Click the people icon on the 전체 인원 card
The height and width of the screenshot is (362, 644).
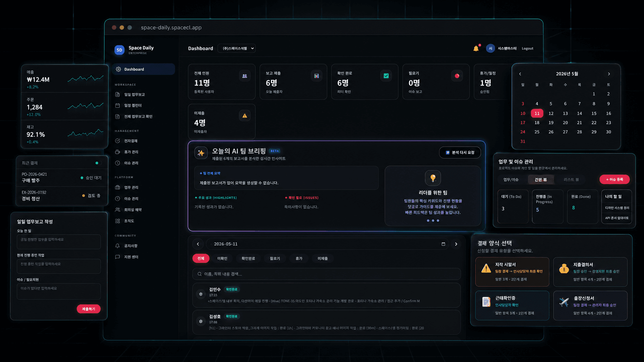point(245,76)
